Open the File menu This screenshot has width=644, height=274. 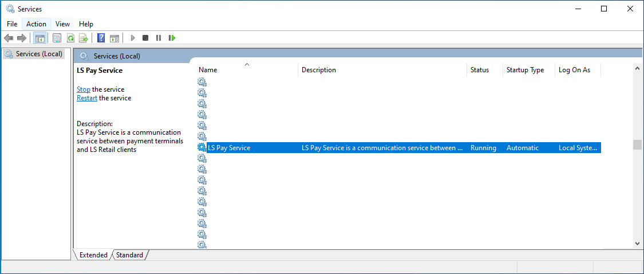pos(12,24)
